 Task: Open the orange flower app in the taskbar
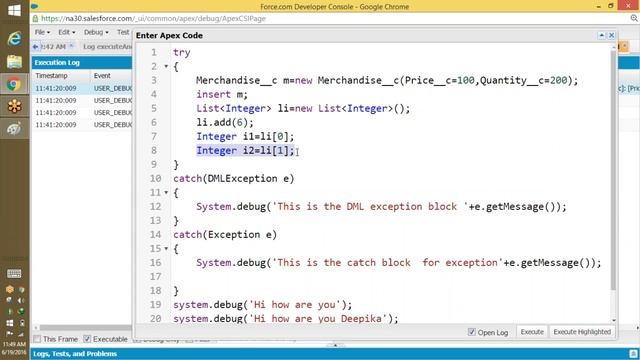click(14, 106)
